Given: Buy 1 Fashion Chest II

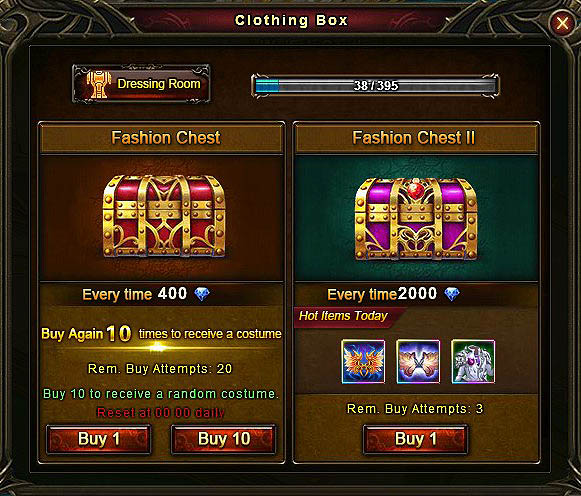Looking at the screenshot, I should point(415,439).
